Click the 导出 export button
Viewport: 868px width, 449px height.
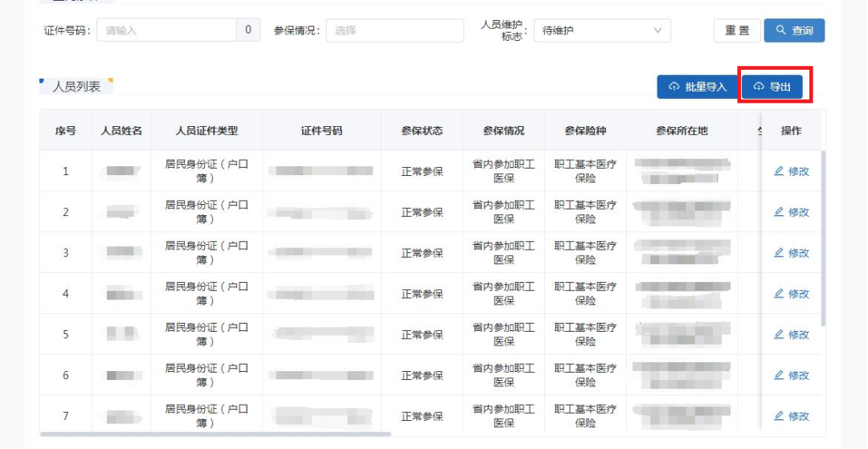[x=772, y=87]
